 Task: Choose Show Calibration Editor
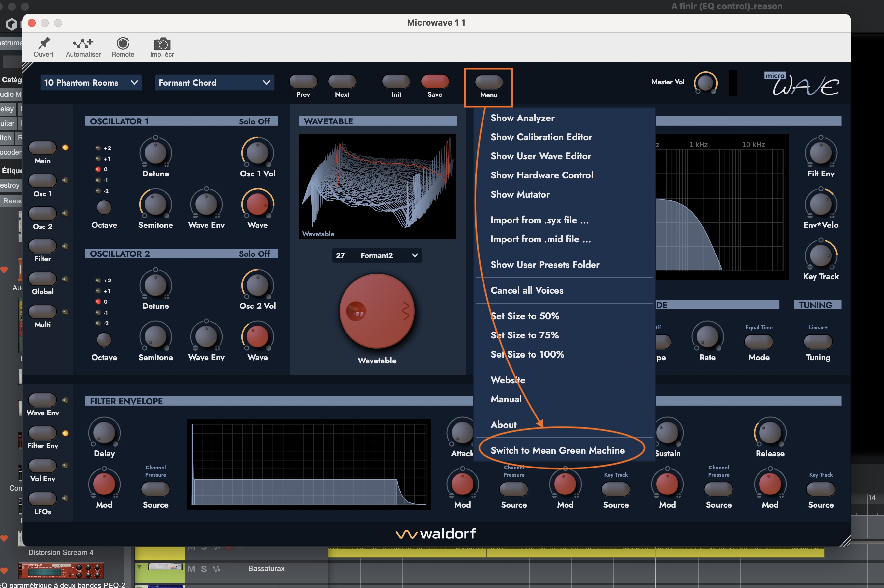564,137
